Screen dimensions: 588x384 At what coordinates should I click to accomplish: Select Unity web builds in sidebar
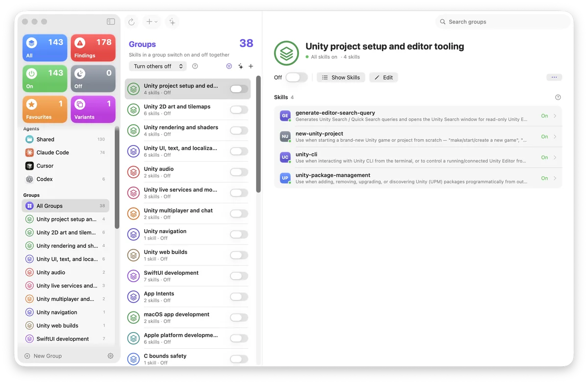66,325
